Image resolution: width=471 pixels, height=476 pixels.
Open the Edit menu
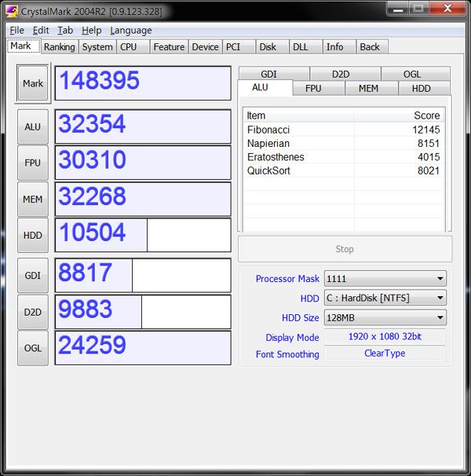click(x=41, y=31)
